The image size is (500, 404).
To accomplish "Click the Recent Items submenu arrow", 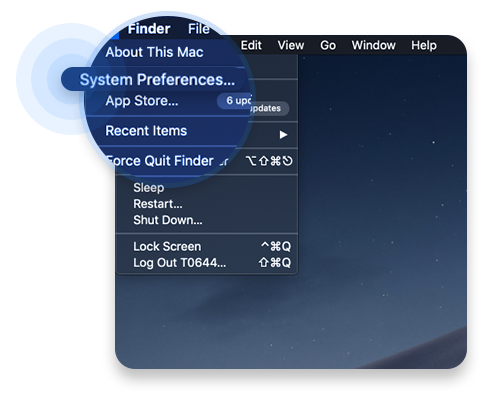I will 283,135.
